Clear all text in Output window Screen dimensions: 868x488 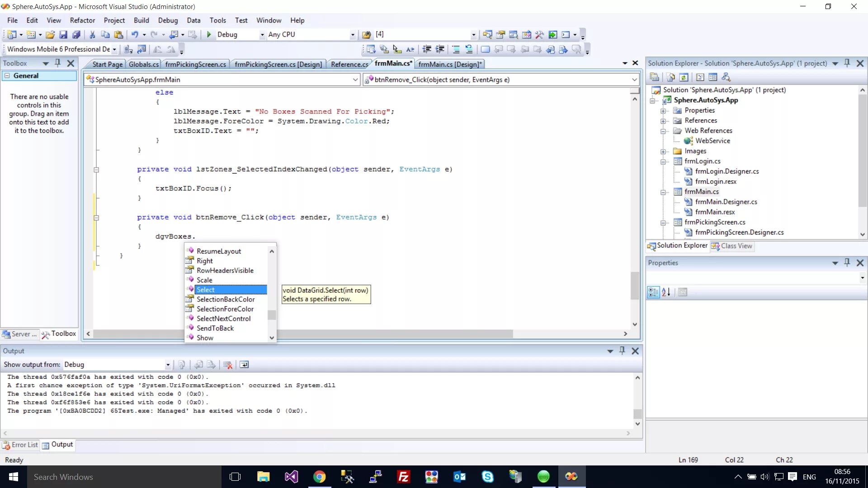click(228, 365)
